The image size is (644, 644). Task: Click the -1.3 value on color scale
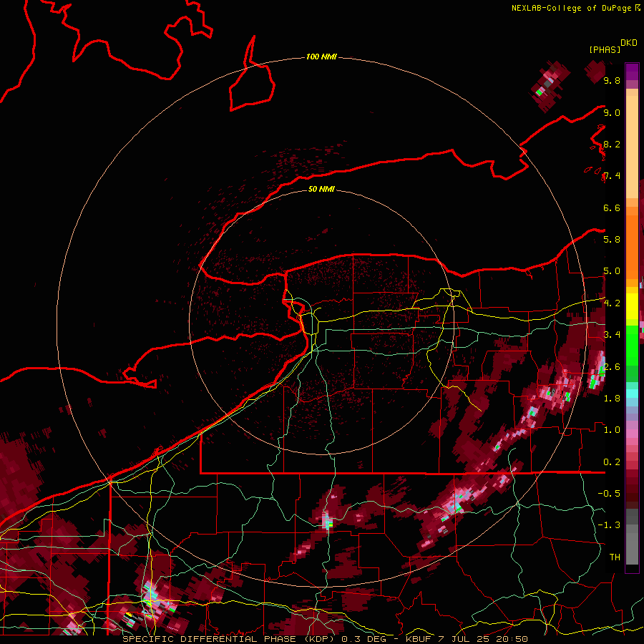(609, 525)
